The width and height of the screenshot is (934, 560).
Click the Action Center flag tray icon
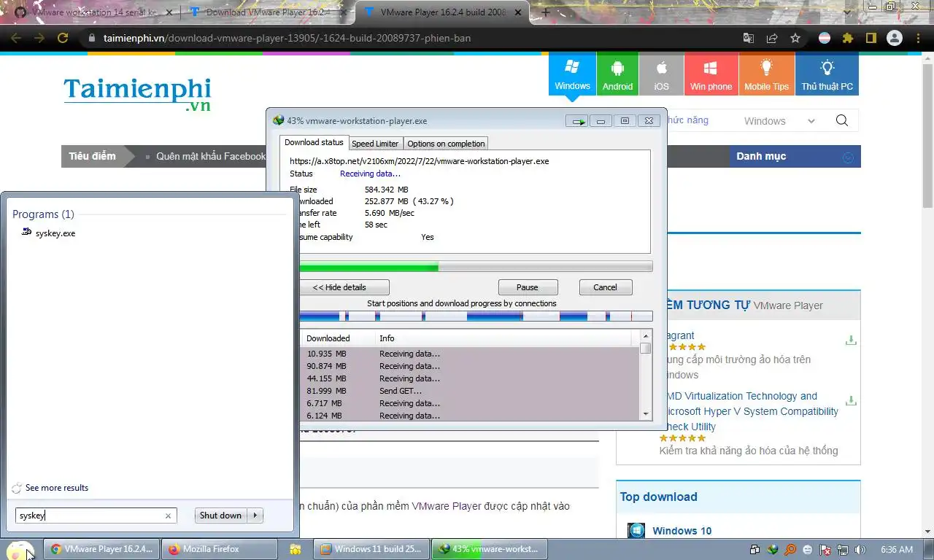(825, 549)
